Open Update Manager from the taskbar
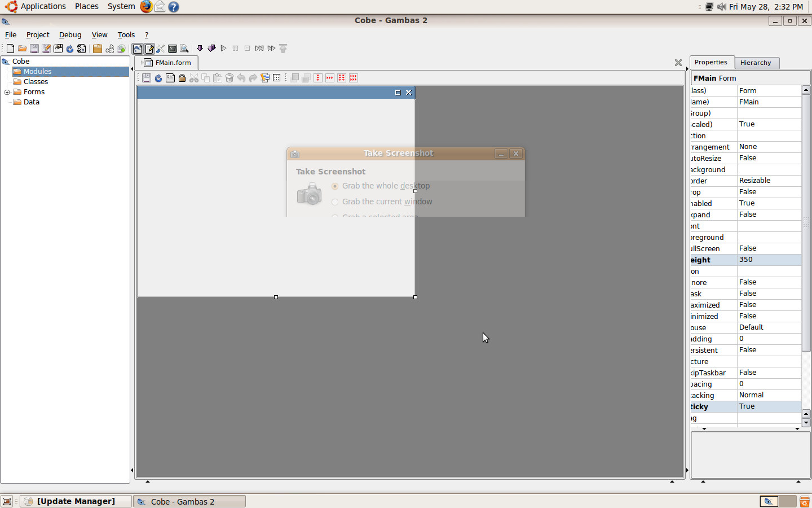 (x=75, y=501)
